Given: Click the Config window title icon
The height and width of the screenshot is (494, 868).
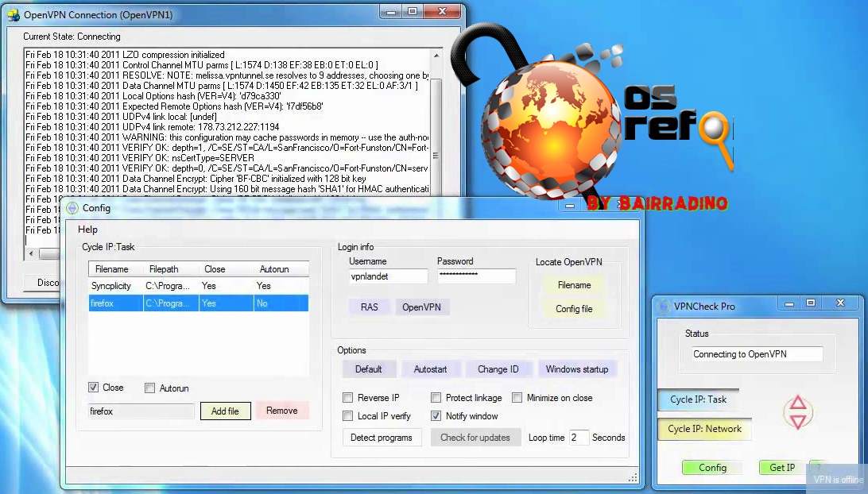Looking at the screenshot, I should pos(72,209).
